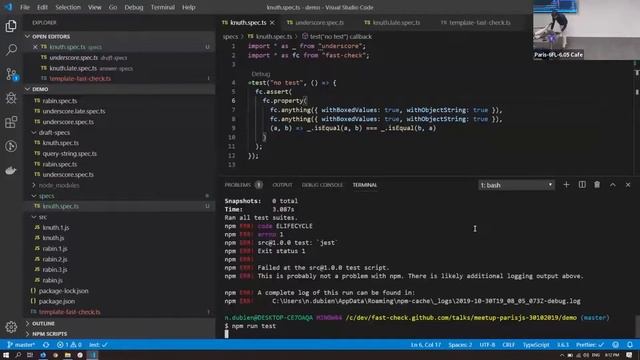Image resolution: width=640 pixels, height=360 pixels.
Task: Open errors and warnings count in status bar
Action: point(69,345)
